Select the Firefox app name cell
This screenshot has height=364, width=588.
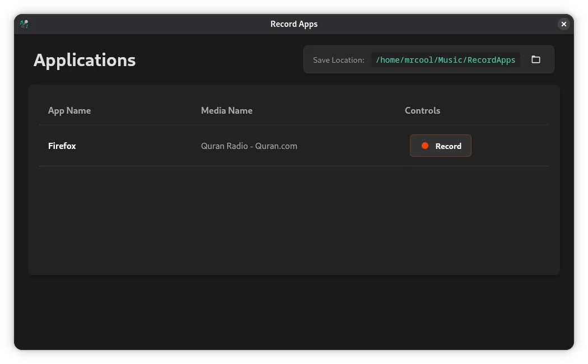point(62,146)
